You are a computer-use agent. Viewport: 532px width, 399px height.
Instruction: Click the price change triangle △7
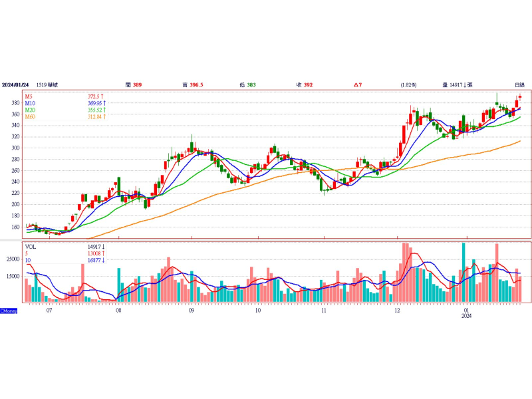tap(357, 85)
